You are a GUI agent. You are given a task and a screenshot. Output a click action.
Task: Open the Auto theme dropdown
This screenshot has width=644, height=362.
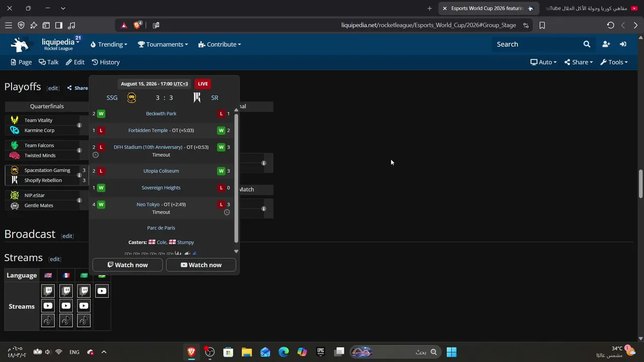coord(543,62)
